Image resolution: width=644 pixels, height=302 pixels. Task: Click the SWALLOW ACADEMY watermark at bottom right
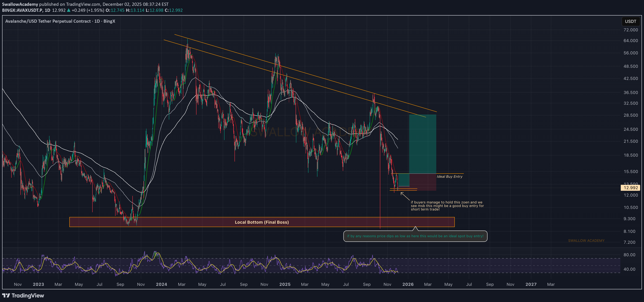(586, 241)
